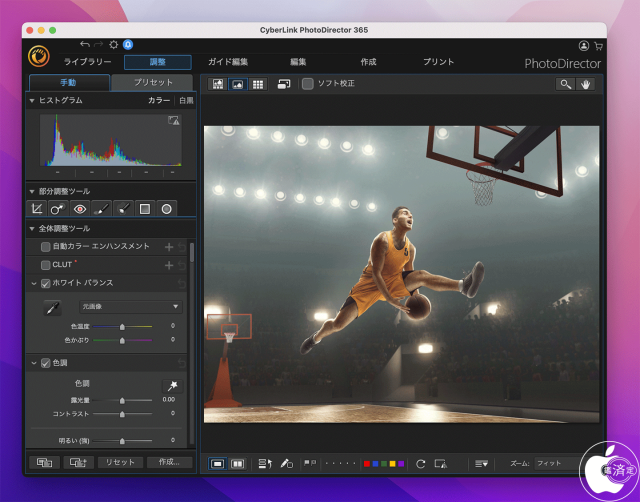Open the プリント tab
640x502 pixels.
pos(439,62)
